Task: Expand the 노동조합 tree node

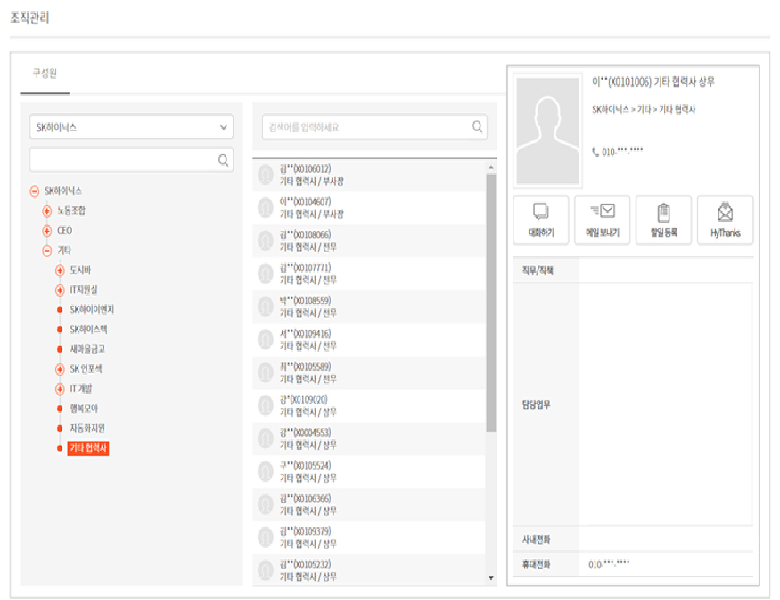Action: 47,210
